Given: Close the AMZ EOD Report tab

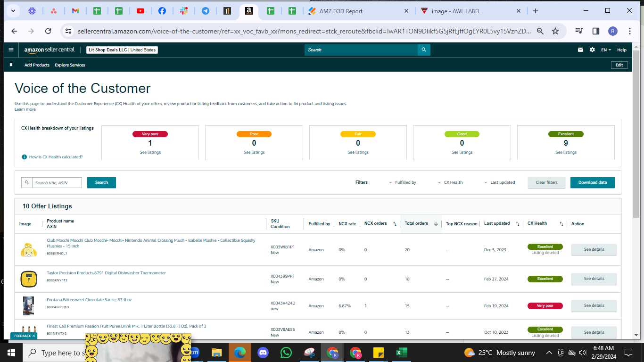Looking at the screenshot, I should click(406, 11).
